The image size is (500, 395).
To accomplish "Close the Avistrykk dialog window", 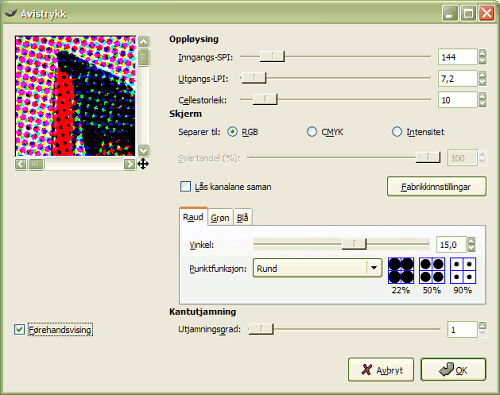I will (487, 14).
